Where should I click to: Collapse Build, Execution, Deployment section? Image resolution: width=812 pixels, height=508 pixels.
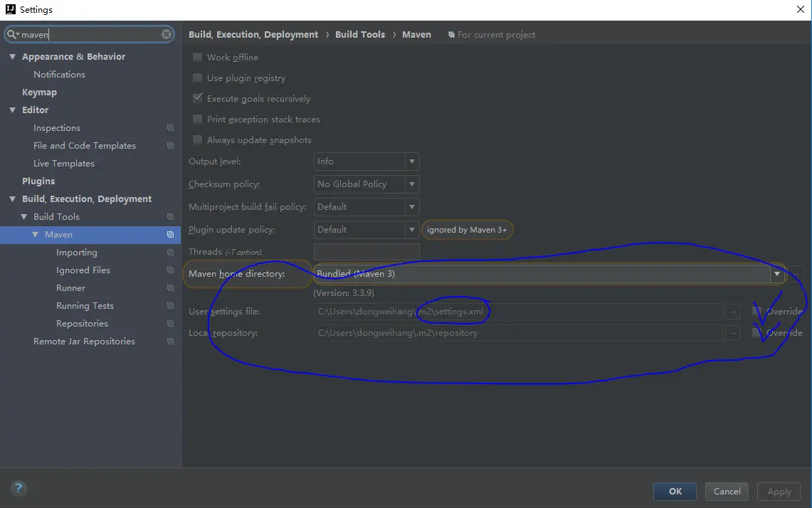click(x=12, y=199)
